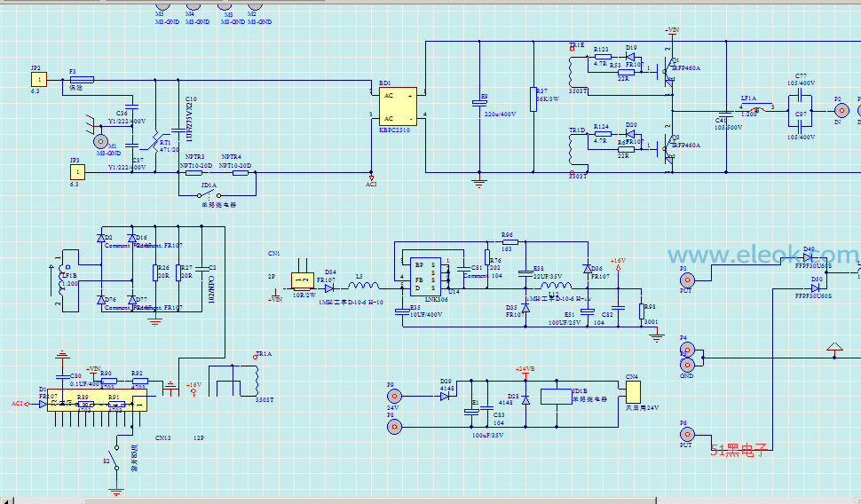Screen dimensions: 861x504
Task: Select switch S2 symbol
Action: 114,459
